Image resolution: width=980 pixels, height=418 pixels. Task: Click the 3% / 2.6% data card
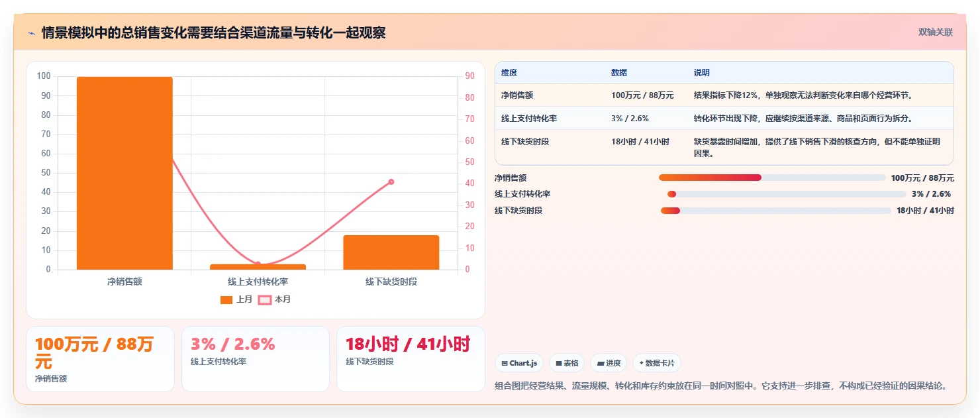click(x=255, y=359)
